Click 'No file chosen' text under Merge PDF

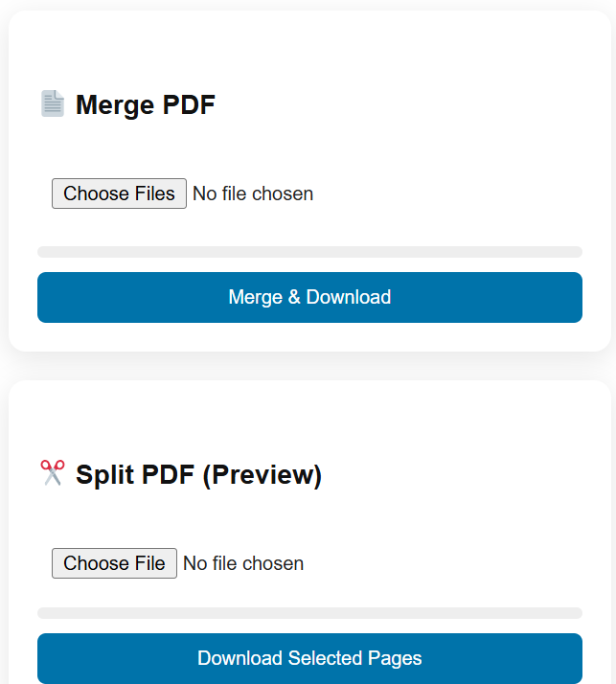pyautogui.click(x=253, y=194)
